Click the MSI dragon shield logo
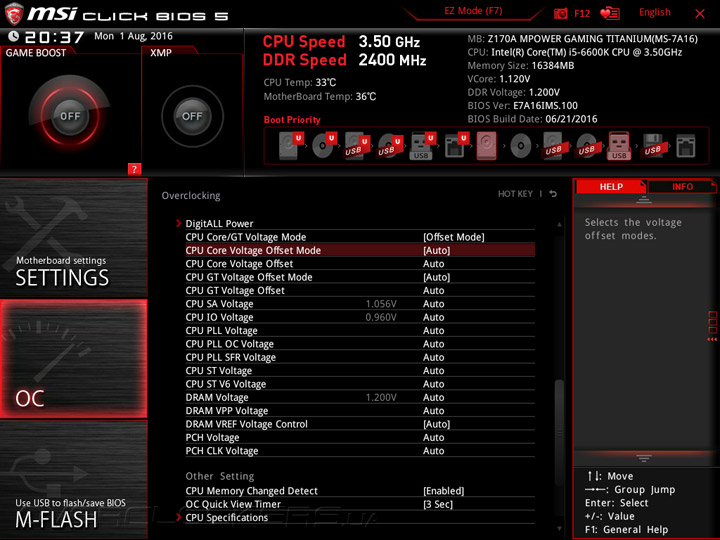This screenshot has width=720, height=540. (x=14, y=14)
